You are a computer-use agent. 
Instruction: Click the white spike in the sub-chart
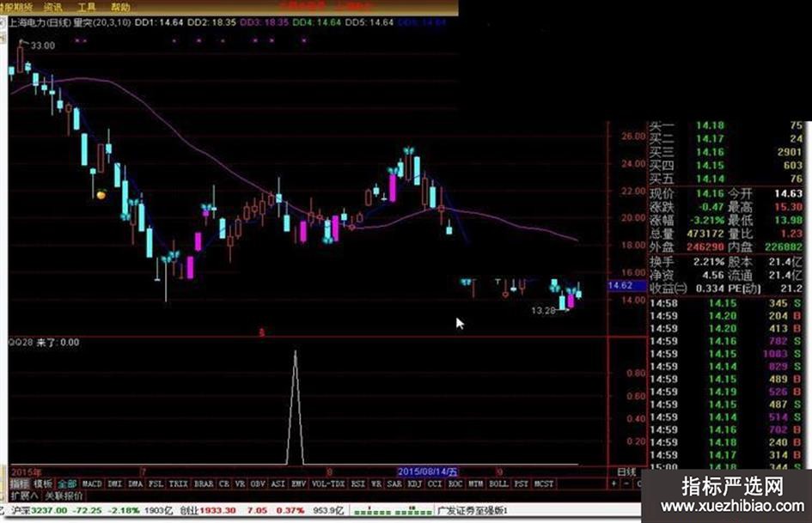pyautogui.click(x=296, y=407)
